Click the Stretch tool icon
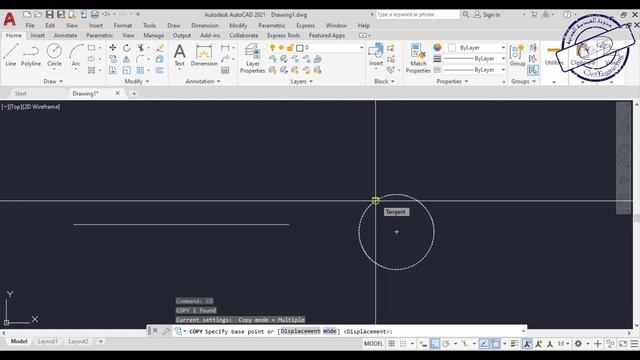640x360 pixels. (113, 71)
